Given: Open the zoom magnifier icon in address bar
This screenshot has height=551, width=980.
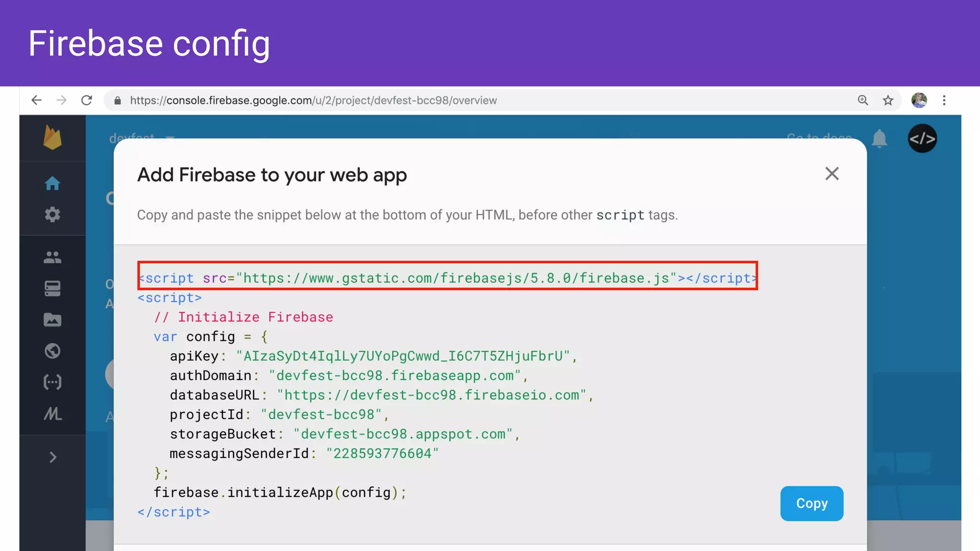Looking at the screenshot, I should [x=863, y=100].
